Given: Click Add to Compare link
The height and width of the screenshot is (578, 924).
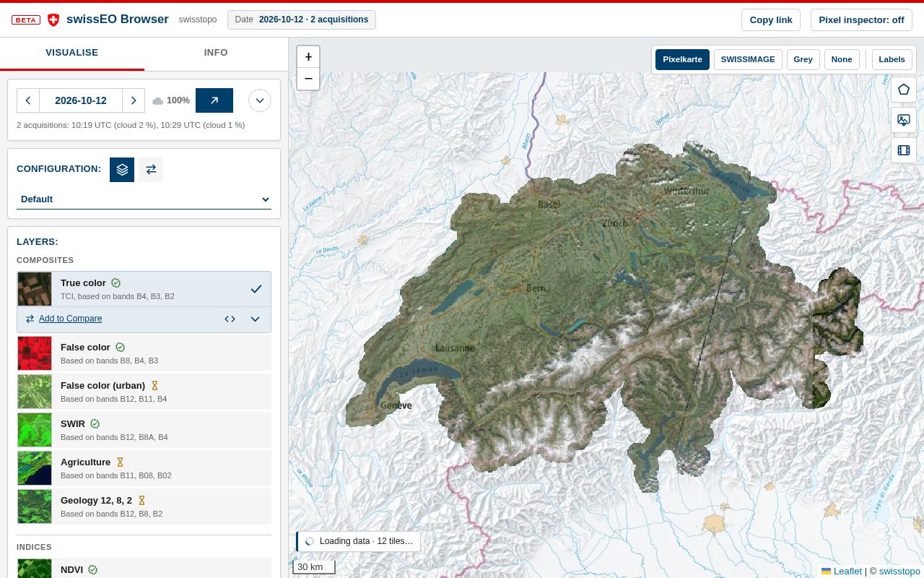Looking at the screenshot, I should 70,319.
